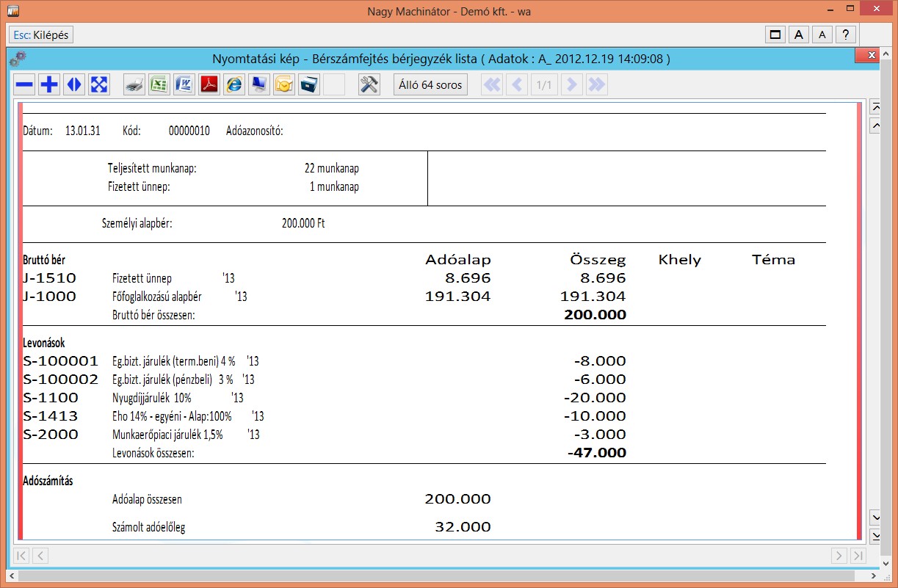Zoom out with the minus button
Viewport: 898px width, 588px height.
click(25, 85)
